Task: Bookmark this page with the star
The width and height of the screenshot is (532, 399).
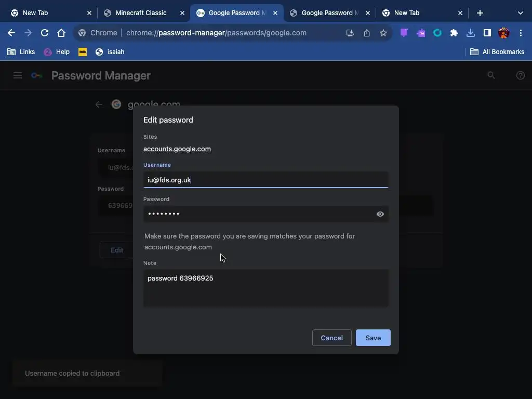Action: 383,33
